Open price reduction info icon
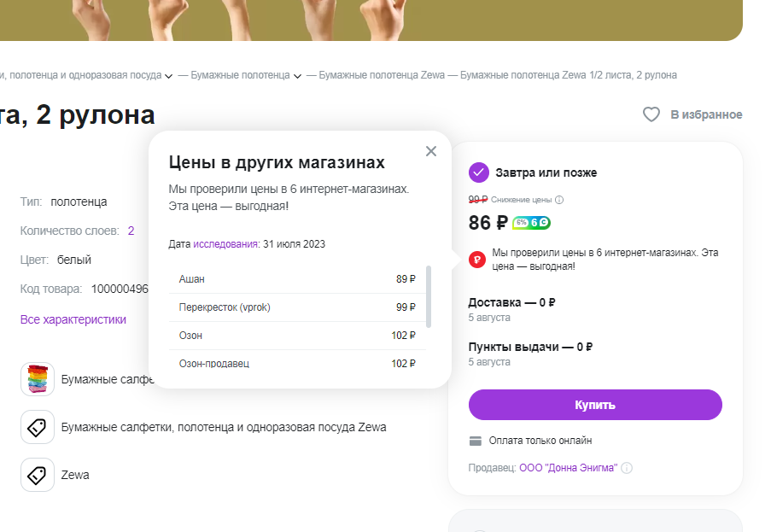The width and height of the screenshot is (771, 532). (x=559, y=200)
